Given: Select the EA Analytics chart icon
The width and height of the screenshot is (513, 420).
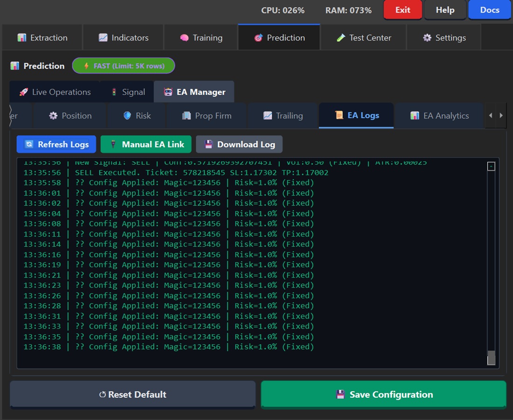Looking at the screenshot, I should 416,115.
